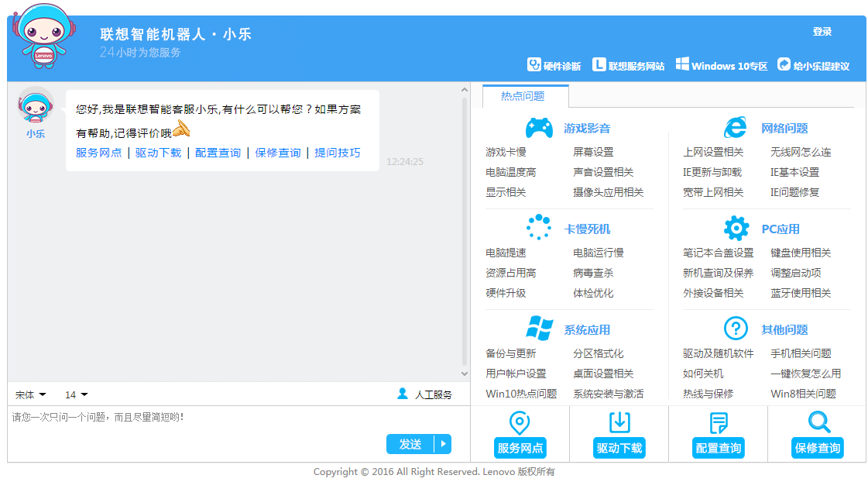Click the suggestion icon beside 给小乐提建议

tap(784, 64)
